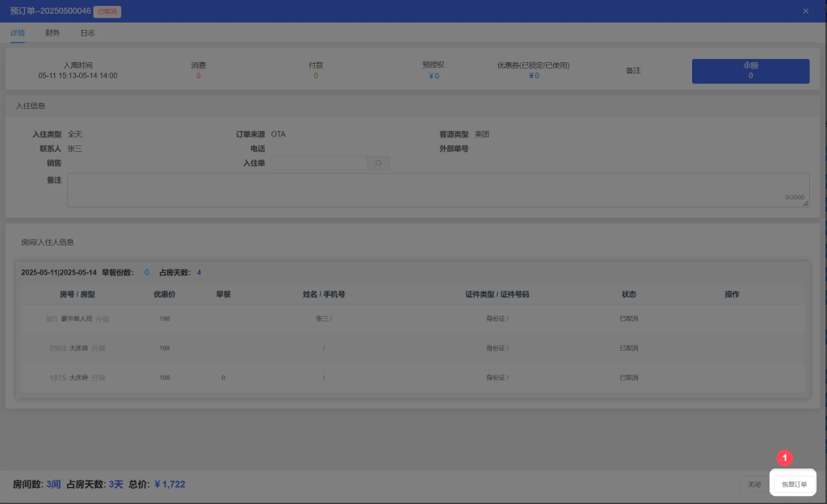Click the 预授权 amount ¥0
The image size is (827, 504).
point(434,76)
